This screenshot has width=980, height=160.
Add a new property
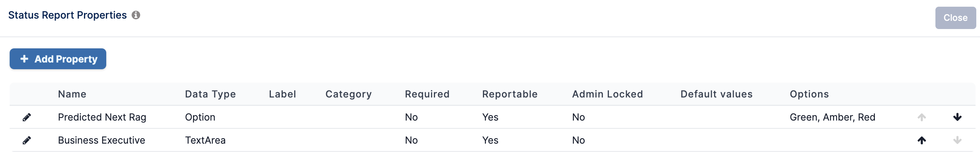click(58, 59)
